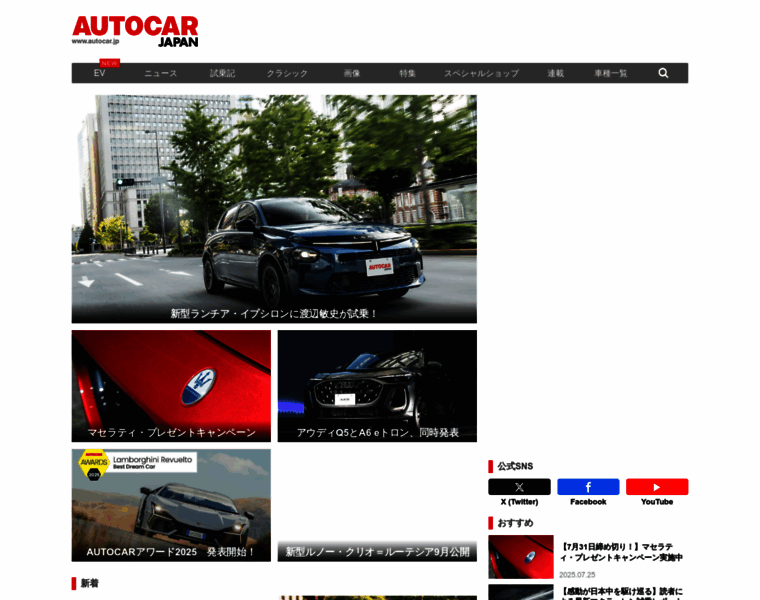The image size is (760, 600).
Task: Open the 特集 menu item
Action: pos(407,73)
